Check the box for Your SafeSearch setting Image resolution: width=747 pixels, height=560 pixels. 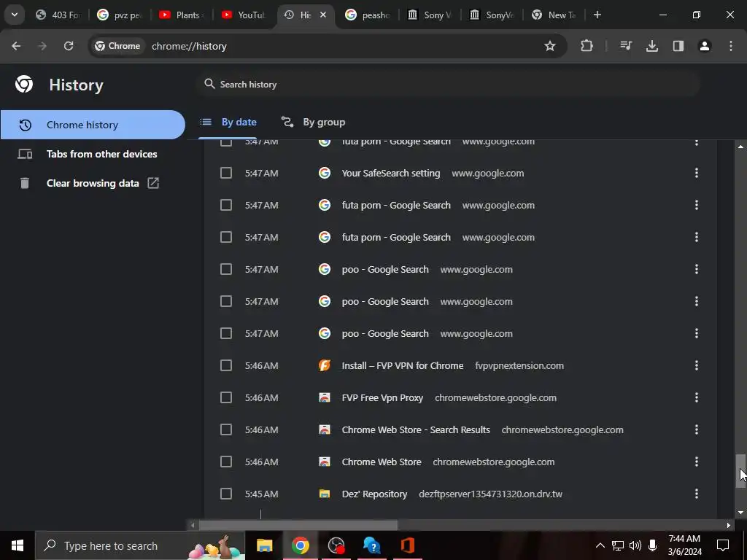(226, 173)
